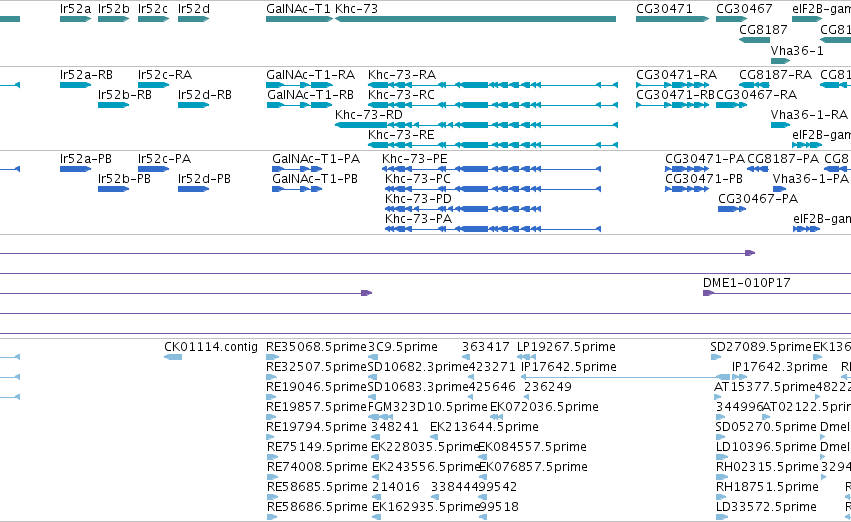Open the CG8187-PA protein label
The height and width of the screenshot is (522, 851).
coord(783,158)
